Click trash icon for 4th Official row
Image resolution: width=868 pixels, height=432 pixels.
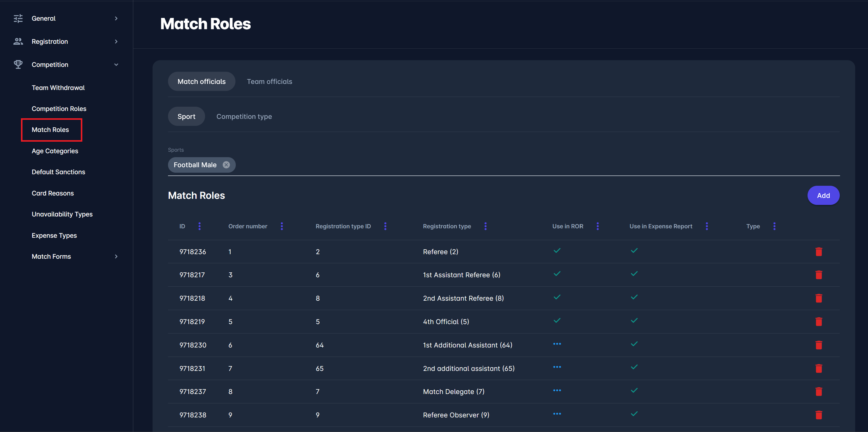coord(818,322)
